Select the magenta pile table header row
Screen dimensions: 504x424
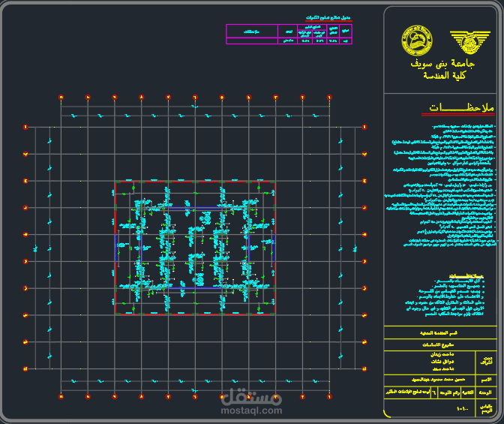coord(289,32)
